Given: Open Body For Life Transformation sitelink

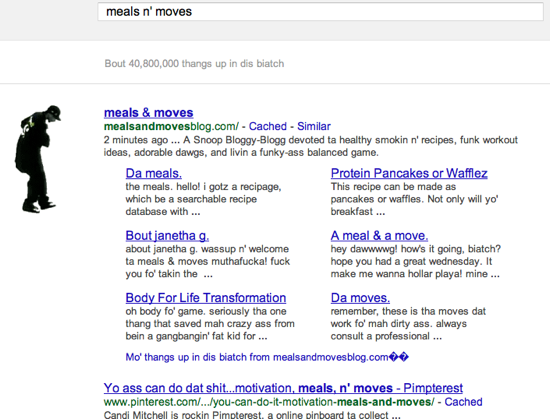Looking at the screenshot, I should [206, 298].
